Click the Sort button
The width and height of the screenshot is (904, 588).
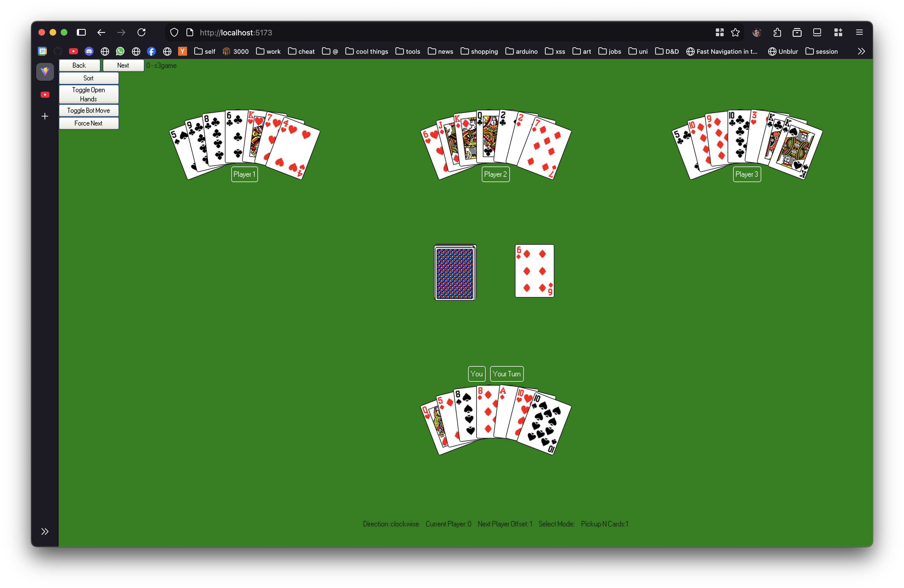(89, 78)
